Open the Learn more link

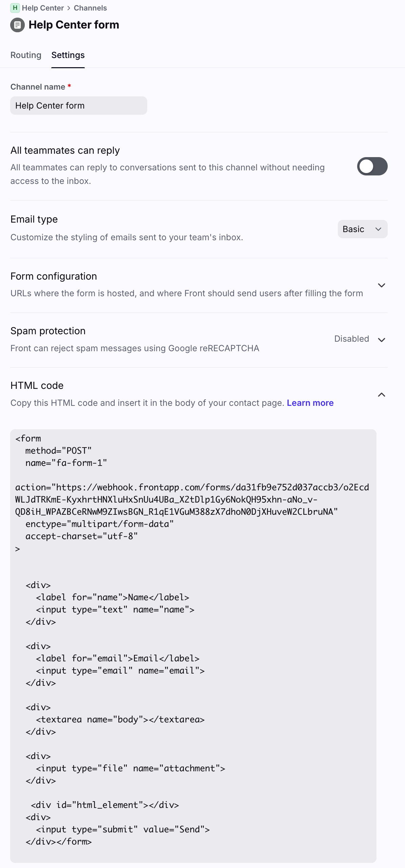coord(310,403)
